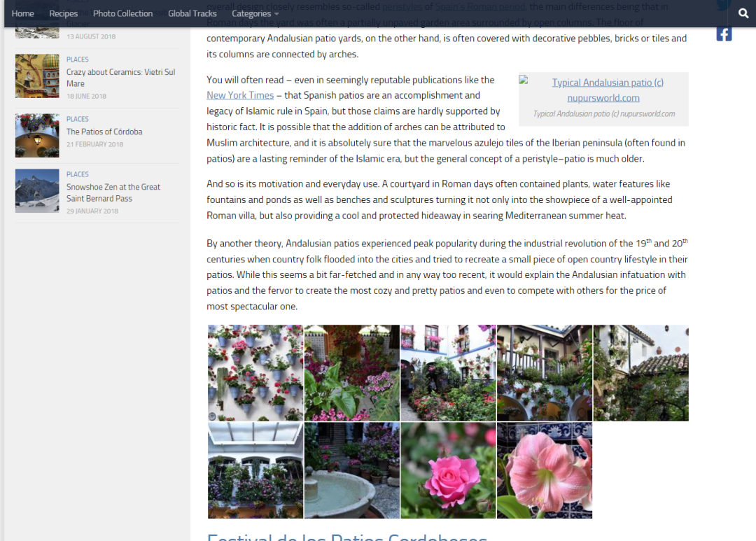
Task: Open the search icon in the navigation bar
Action: [743, 13]
